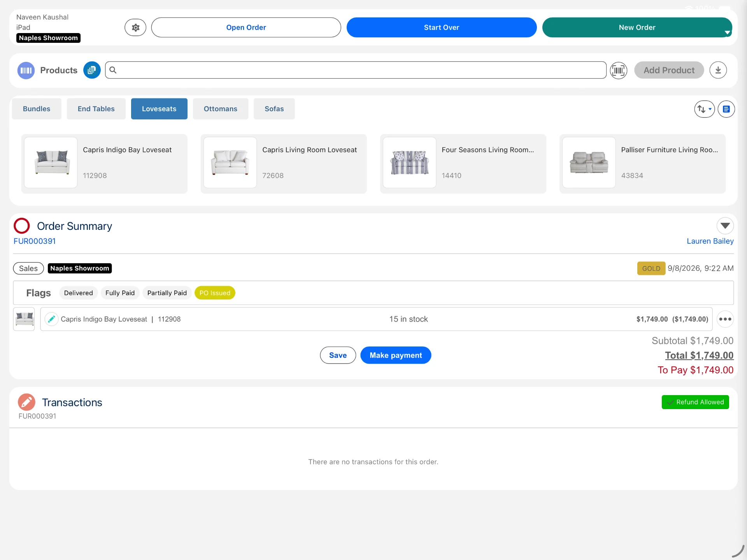Click the Total $1,749.00 amount

pyautogui.click(x=699, y=355)
